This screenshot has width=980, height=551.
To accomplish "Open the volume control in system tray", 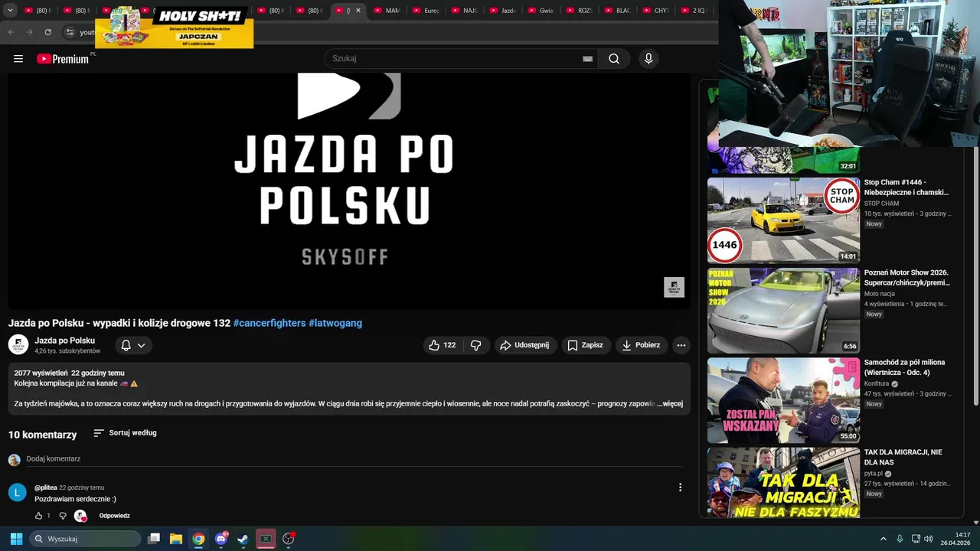I will click(x=928, y=539).
